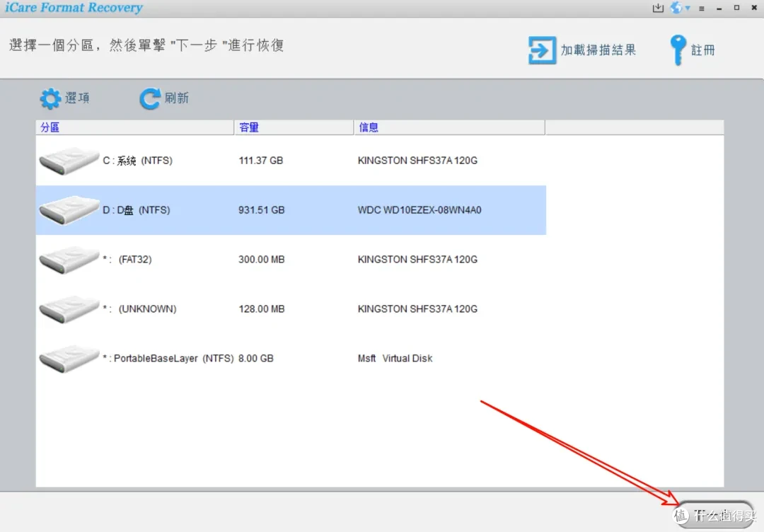The height and width of the screenshot is (532, 764).
Task: Click the blue key register icon
Action: 678,50
